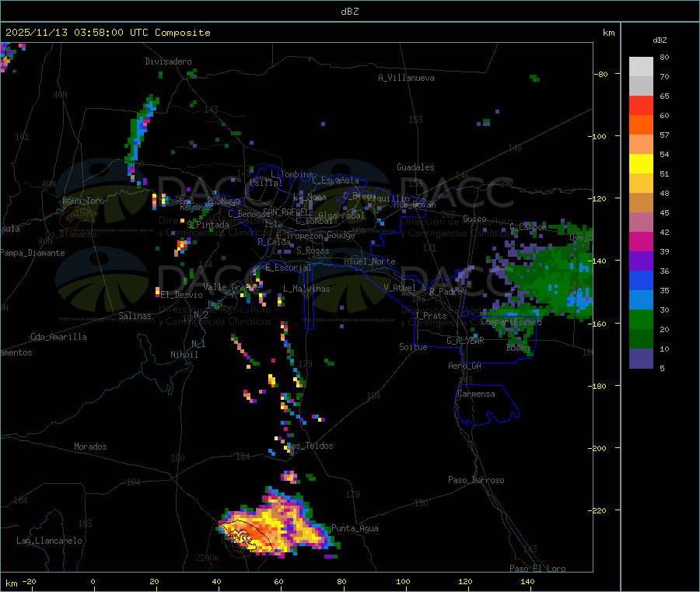Select the L_Malvinas label
Viewport: 700px width, 592px height.
click(x=306, y=289)
